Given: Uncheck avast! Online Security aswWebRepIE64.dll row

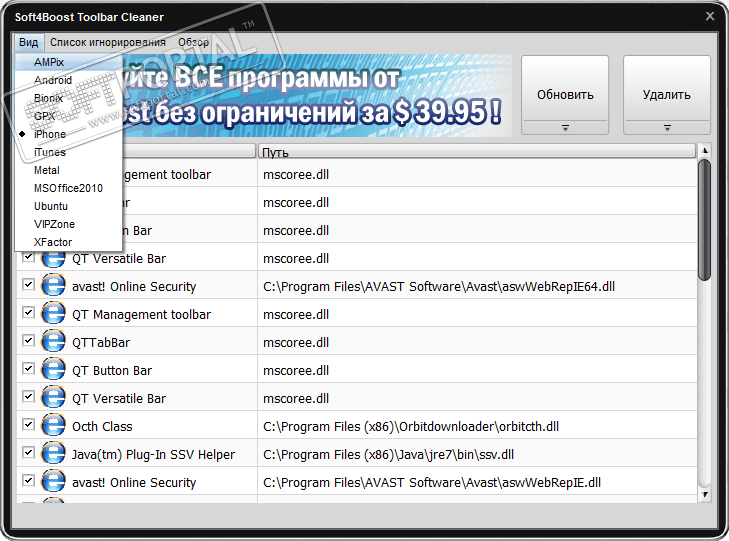Looking at the screenshot, I should pyautogui.click(x=28, y=284).
